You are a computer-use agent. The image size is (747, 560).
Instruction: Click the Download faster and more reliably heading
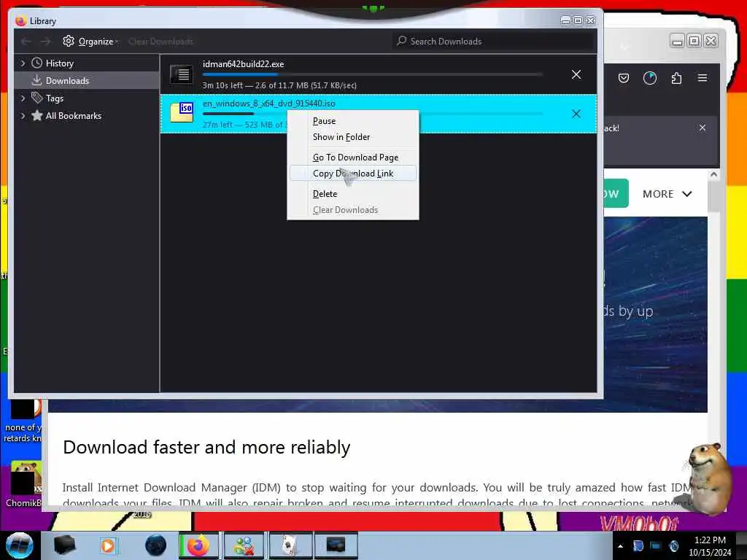(x=206, y=448)
